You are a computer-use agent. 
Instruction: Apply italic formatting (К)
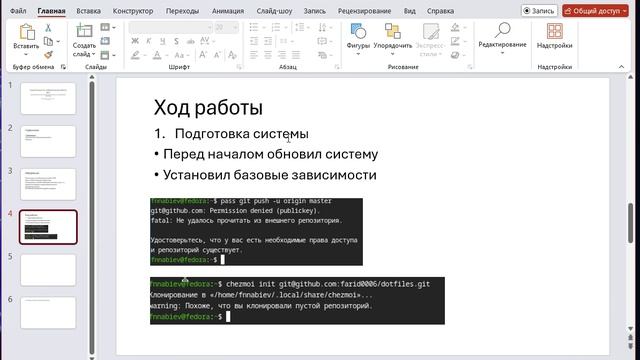[149, 41]
